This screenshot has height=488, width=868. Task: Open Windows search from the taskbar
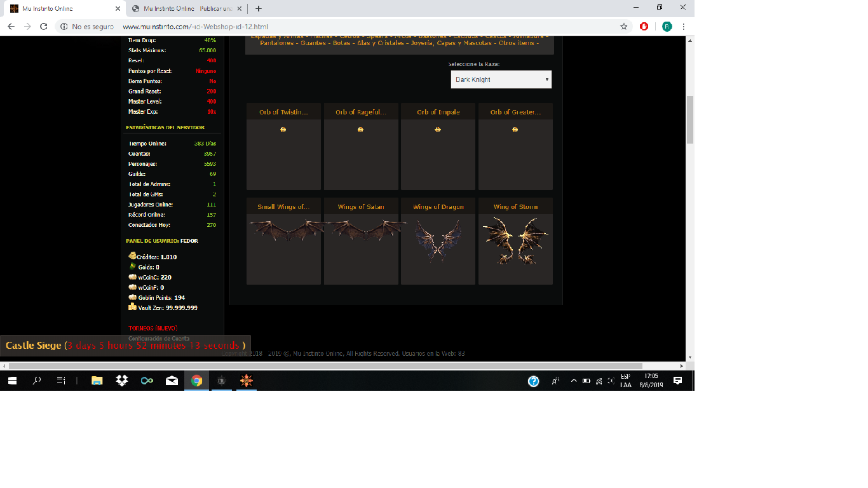[x=37, y=381]
